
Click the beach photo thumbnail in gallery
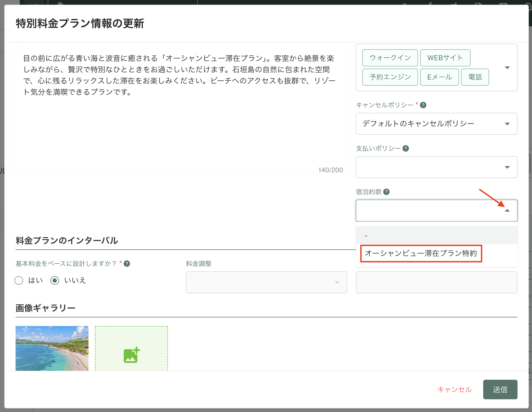(x=52, y=348)
